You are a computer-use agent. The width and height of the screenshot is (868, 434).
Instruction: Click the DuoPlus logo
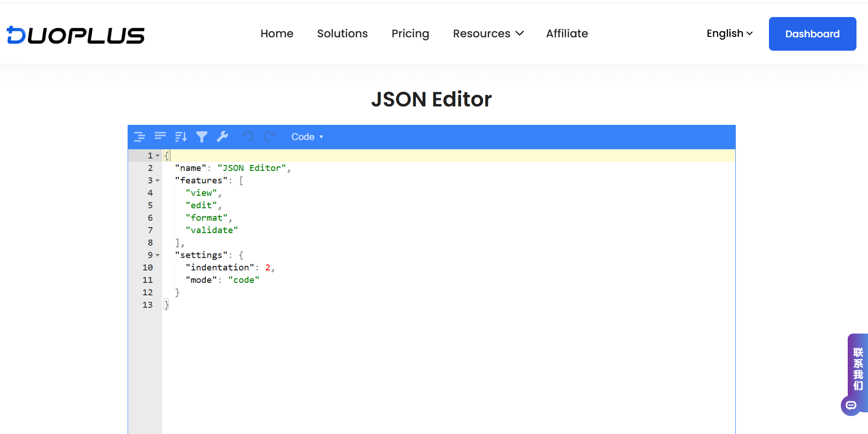pyautogui.click(x=76, y=35)
